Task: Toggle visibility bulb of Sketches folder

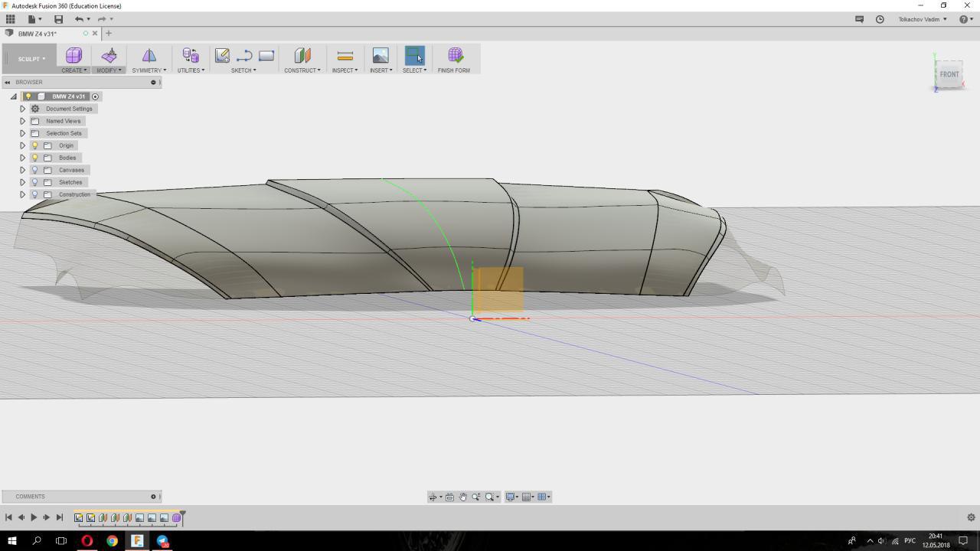Action: click(34, 182)
